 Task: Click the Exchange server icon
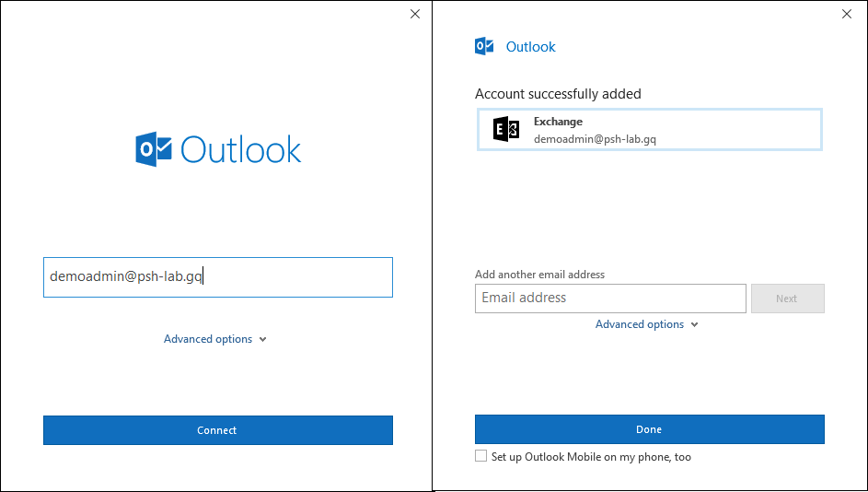coord(506,130)
